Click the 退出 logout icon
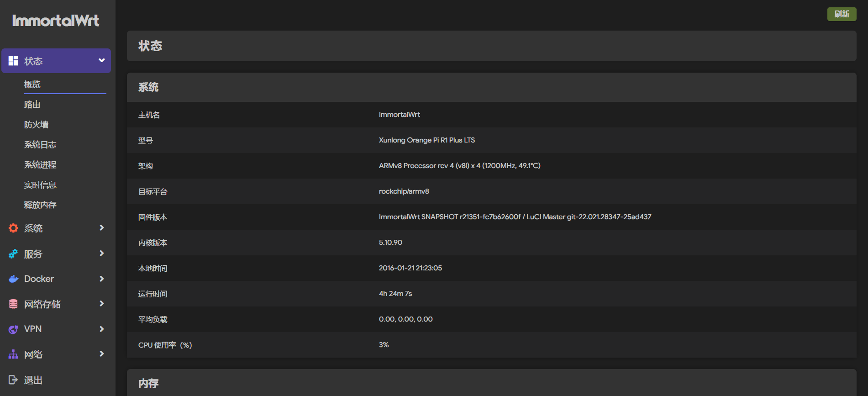 tap(13, 380)
